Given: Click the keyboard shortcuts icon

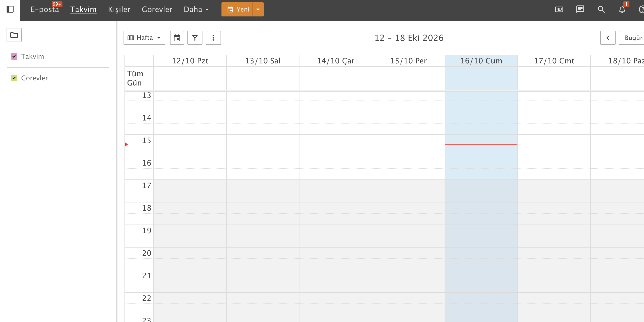Looking at the screenshot, I should click(x=559, y=9).
